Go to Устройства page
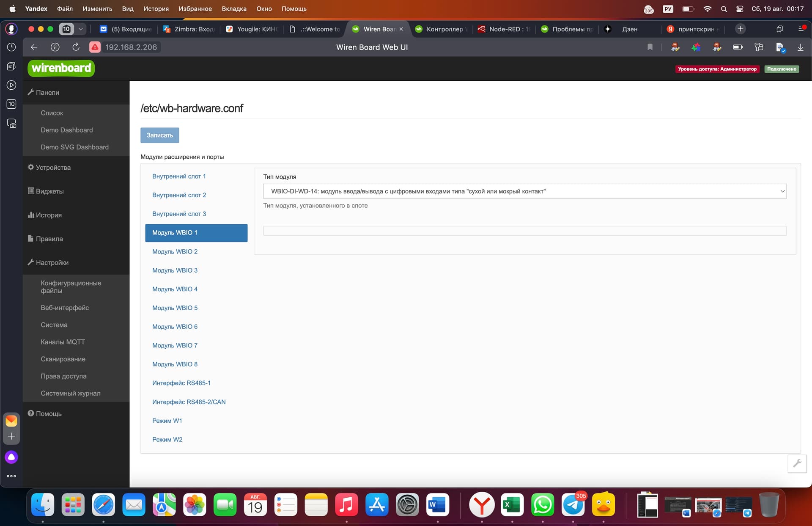 coord(49,168)
